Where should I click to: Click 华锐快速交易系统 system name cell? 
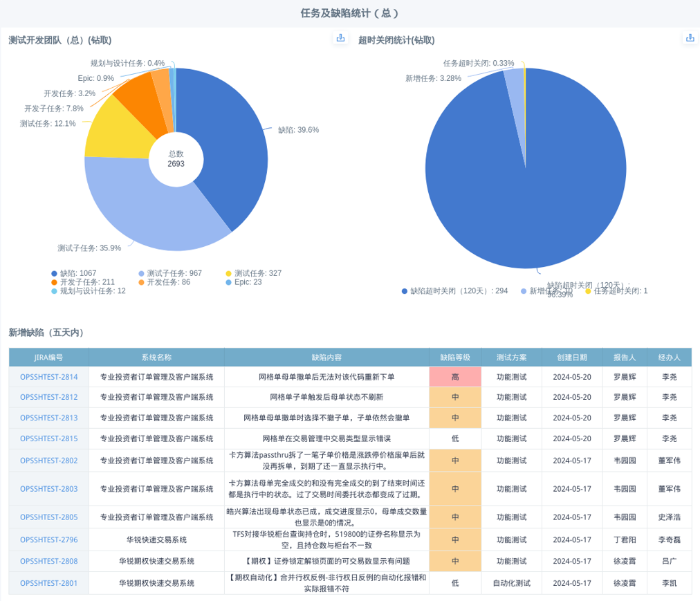(157, 540)
